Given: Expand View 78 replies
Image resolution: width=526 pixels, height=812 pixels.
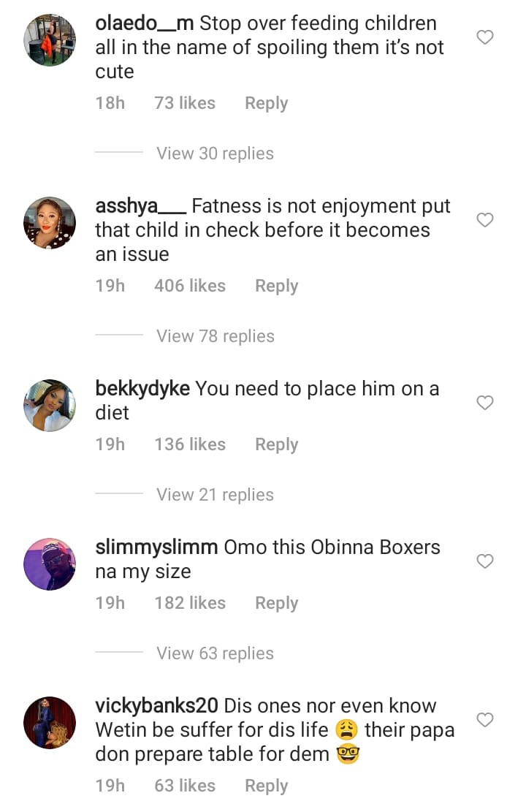Looking at the screenshot, I should (x=215, y=336).
